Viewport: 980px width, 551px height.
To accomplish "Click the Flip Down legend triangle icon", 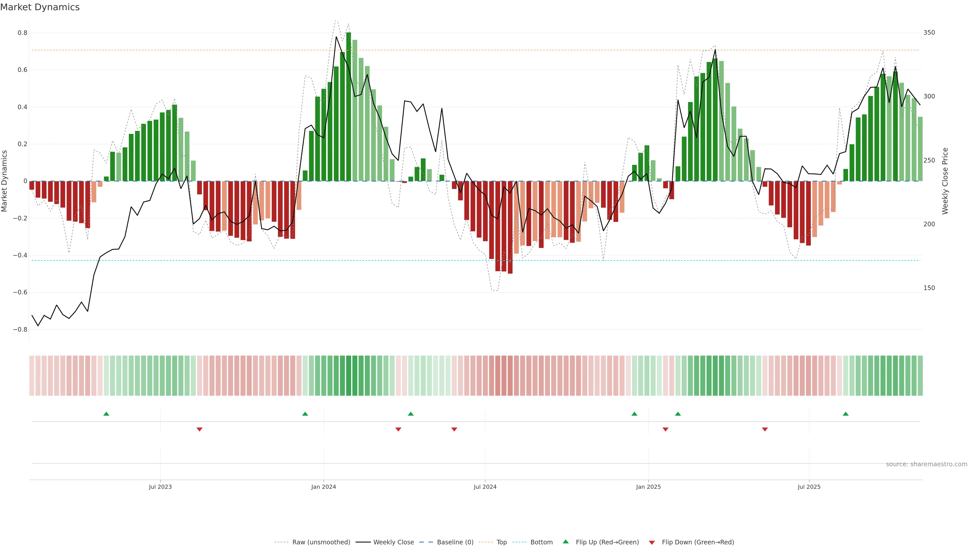I will click(652, 542).
